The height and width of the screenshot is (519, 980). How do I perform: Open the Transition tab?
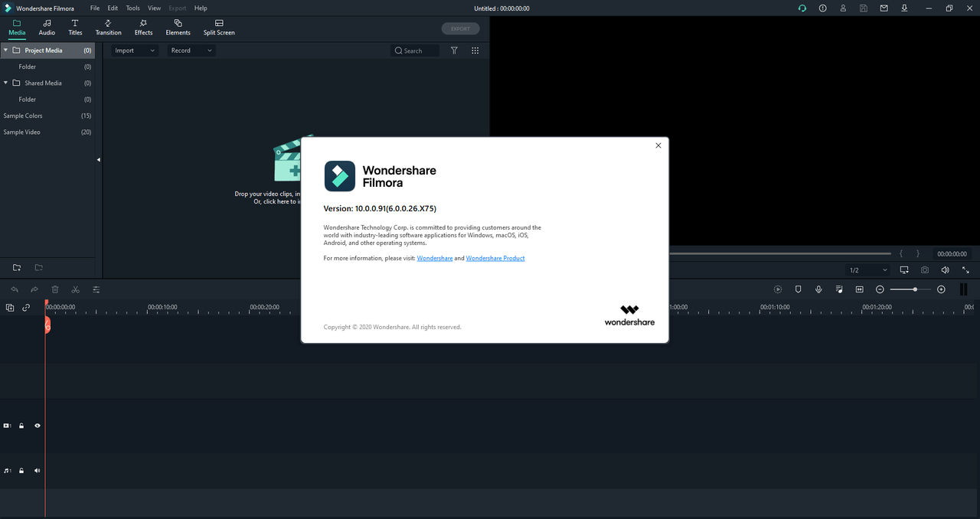pos(108,28)
